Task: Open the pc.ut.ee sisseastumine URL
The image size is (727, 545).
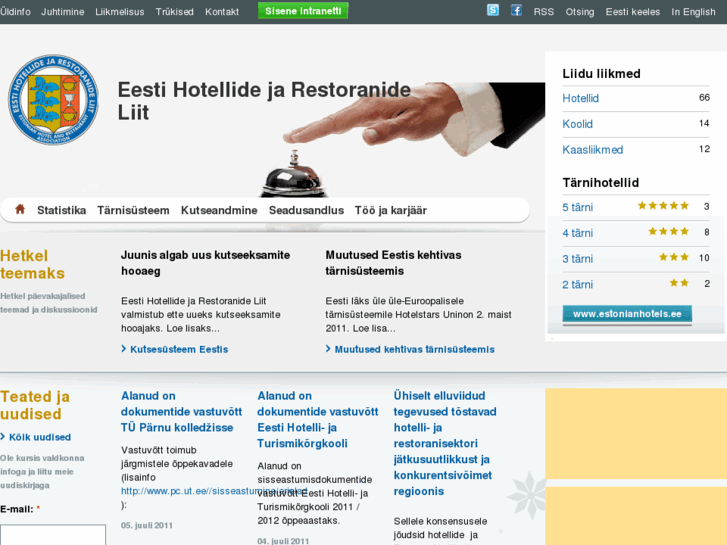Action: point(214,491)
